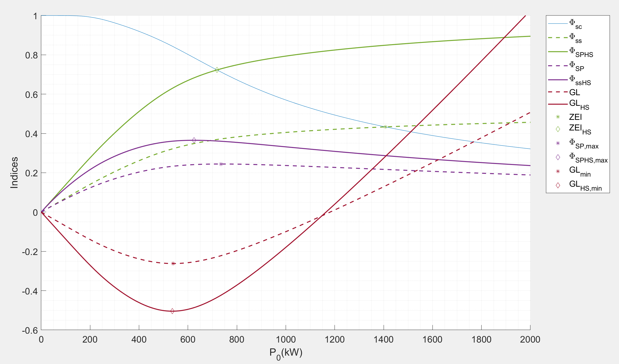This screenshot has width=619, height=364.
Task: Click the Φ_SPHS legend label
Action: (581, 52)
